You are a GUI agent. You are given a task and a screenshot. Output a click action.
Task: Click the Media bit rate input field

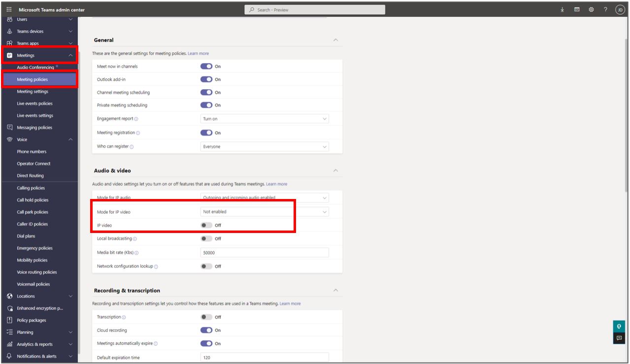pos(265,252)
